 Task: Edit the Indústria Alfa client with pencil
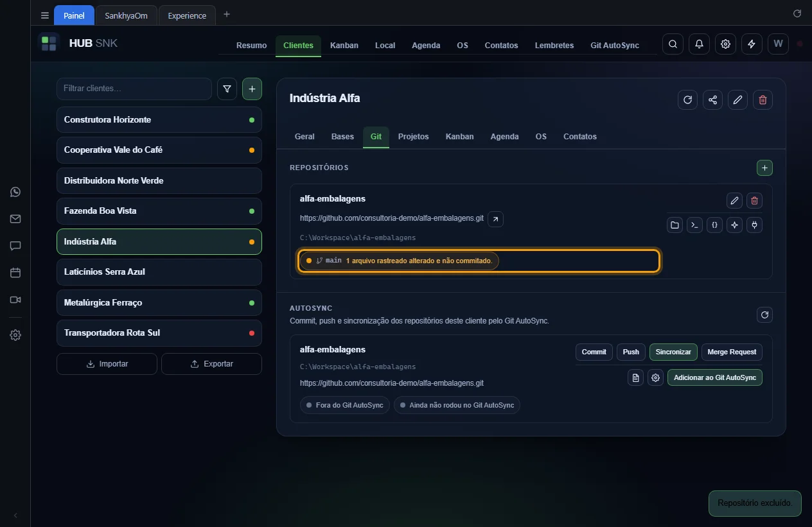[x=737, y=99]
